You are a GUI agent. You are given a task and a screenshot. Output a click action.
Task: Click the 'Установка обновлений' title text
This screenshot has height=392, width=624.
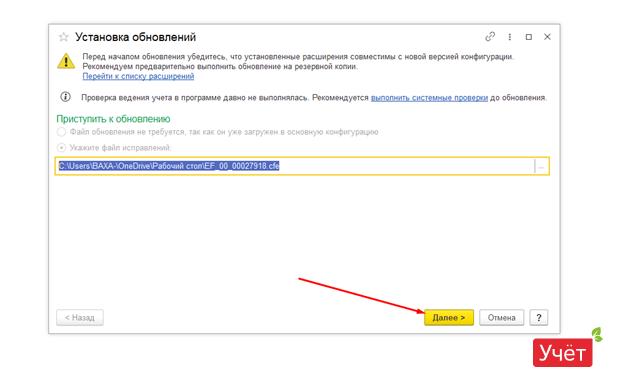tap(136, 37)
